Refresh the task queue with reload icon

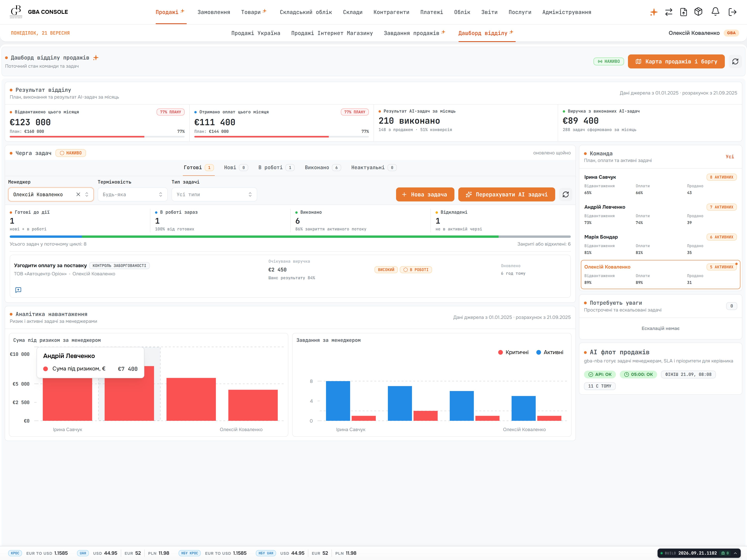click(565, 194)
